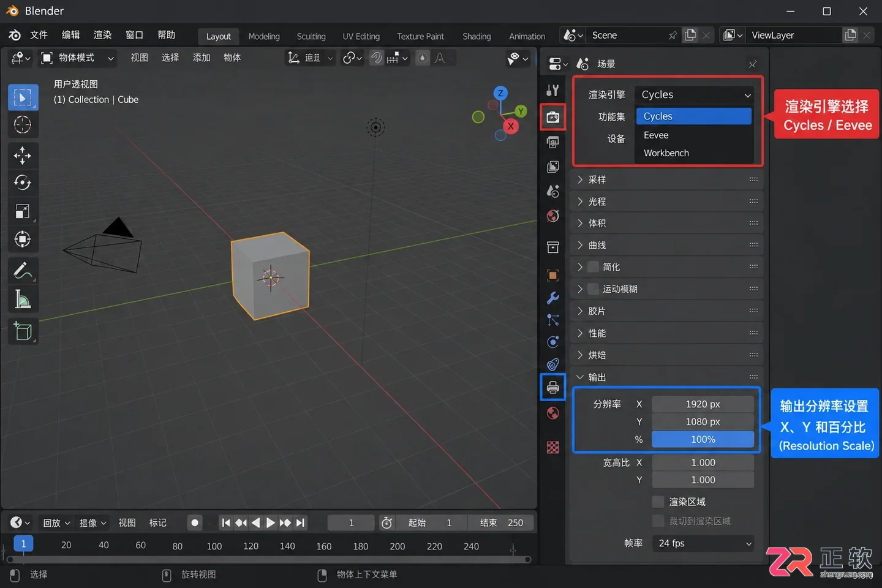Open the Collection properties tab
Viewport: 882px width, 588px height.
(552, 247)
